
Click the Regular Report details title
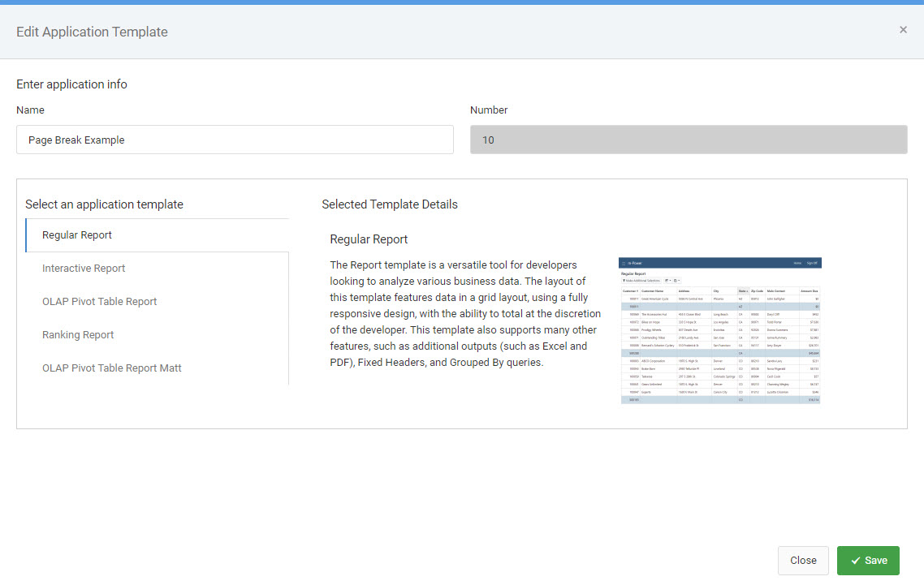pyautogui.click(x=369, y=239)
